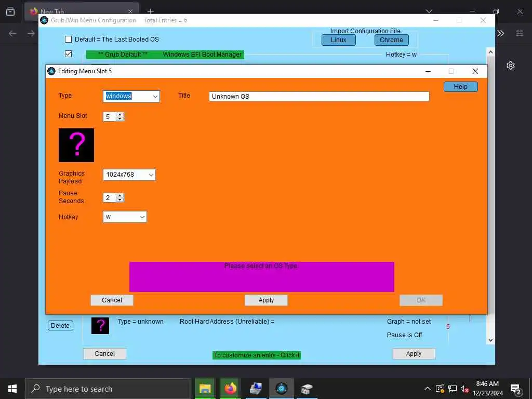Screen dimensions: 532x399
Task: Click the magenta question mark OS icon in editor
Action: point(76,145)
